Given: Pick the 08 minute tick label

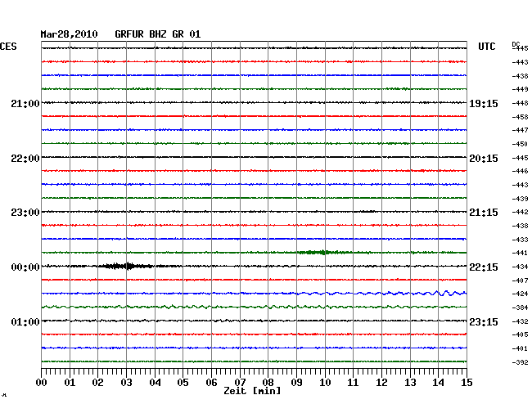Looking at the screenshot, I should 268,383.
